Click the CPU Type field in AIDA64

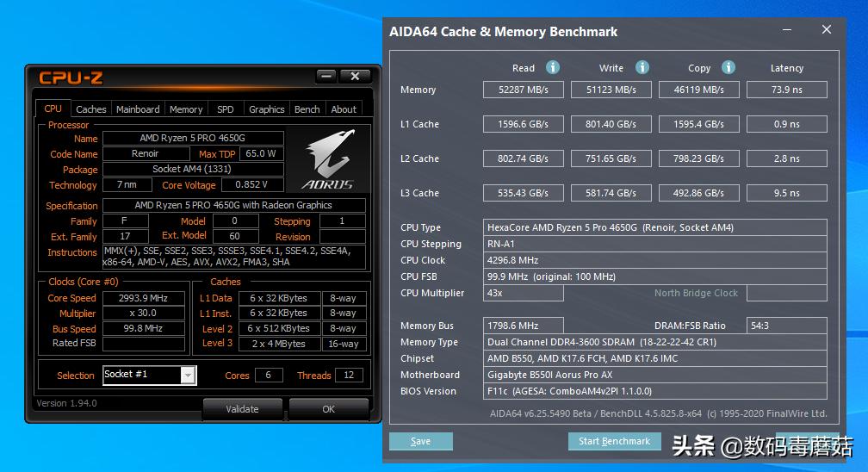[x=654, y=227]
